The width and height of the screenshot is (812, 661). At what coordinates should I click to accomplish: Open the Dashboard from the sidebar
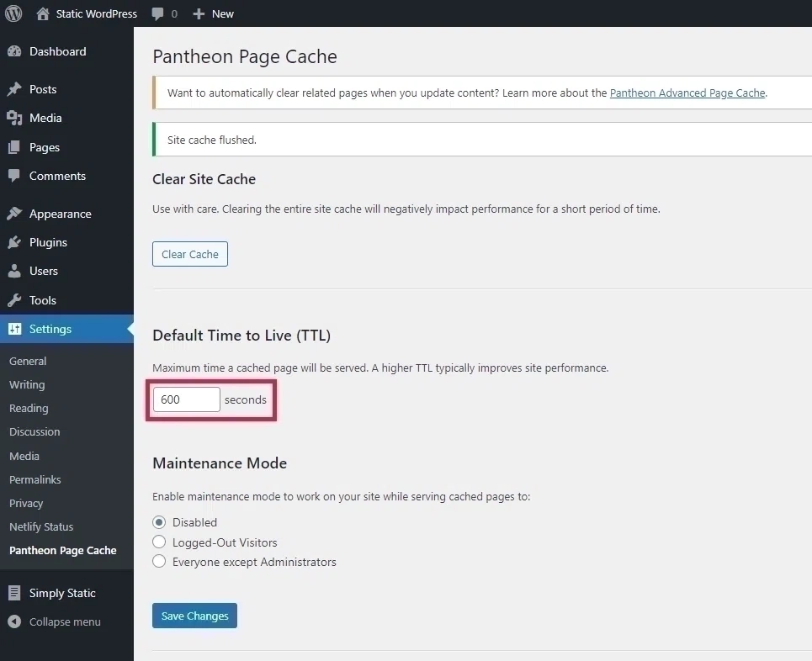15,51
